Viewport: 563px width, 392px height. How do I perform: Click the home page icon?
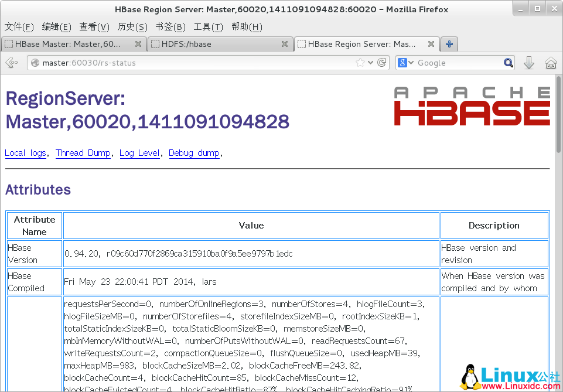click(551, 62)
